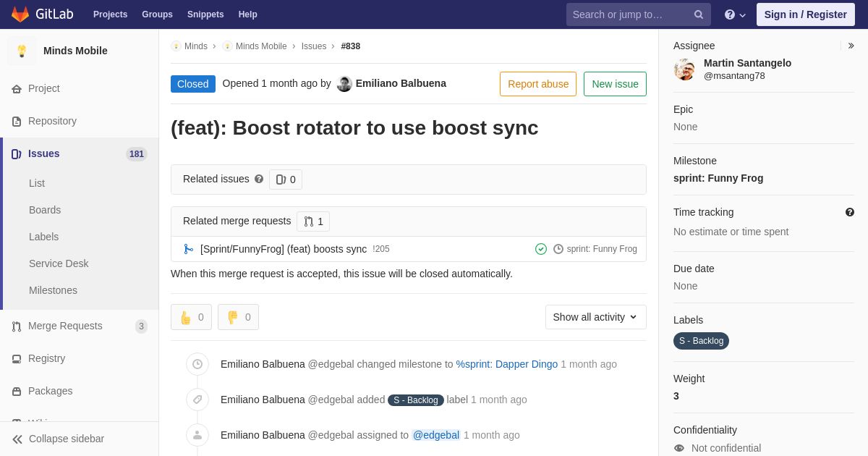Click Emiliano Balbuena's author avatar
The image size is (868, 456).
pos(344,84)
